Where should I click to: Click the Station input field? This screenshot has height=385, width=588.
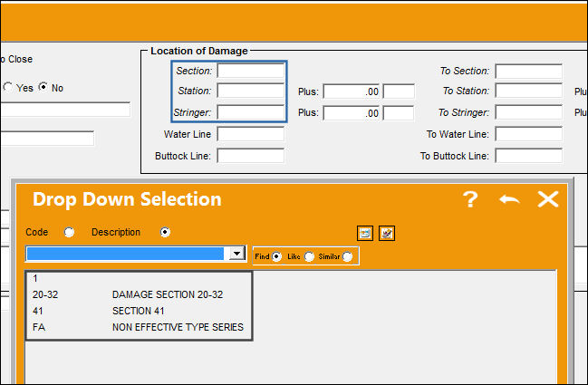coord(251,91)
